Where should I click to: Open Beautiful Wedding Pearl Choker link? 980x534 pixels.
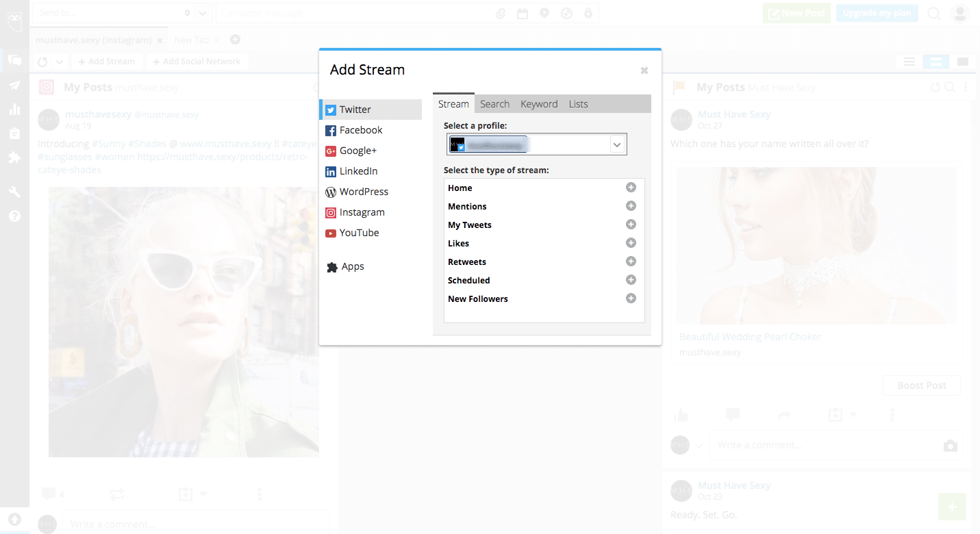click(750, 337)
